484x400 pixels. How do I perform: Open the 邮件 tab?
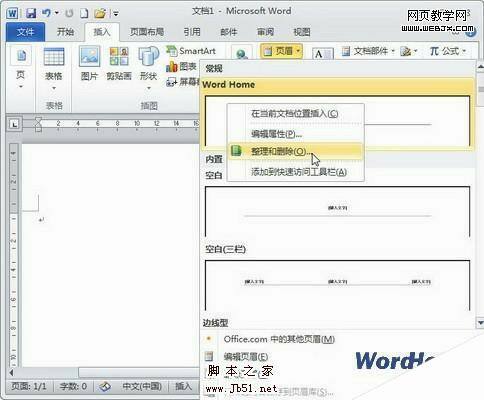229,32
